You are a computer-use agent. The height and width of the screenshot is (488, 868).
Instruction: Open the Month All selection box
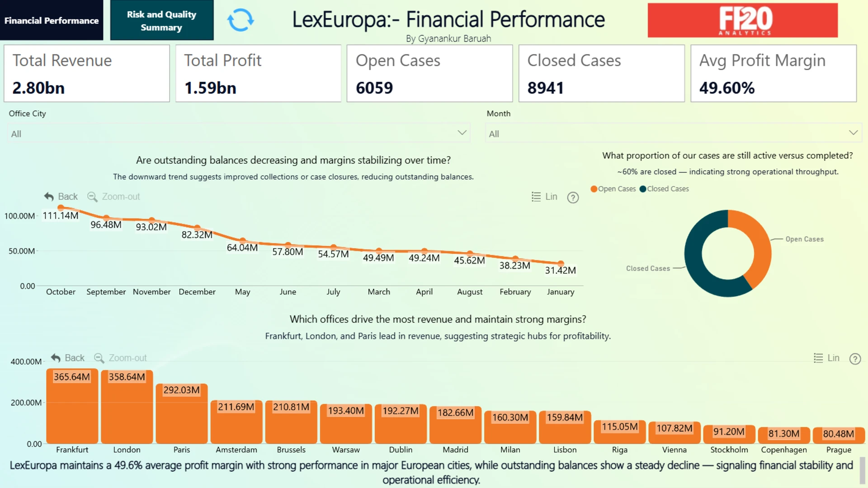coord(673,133)
